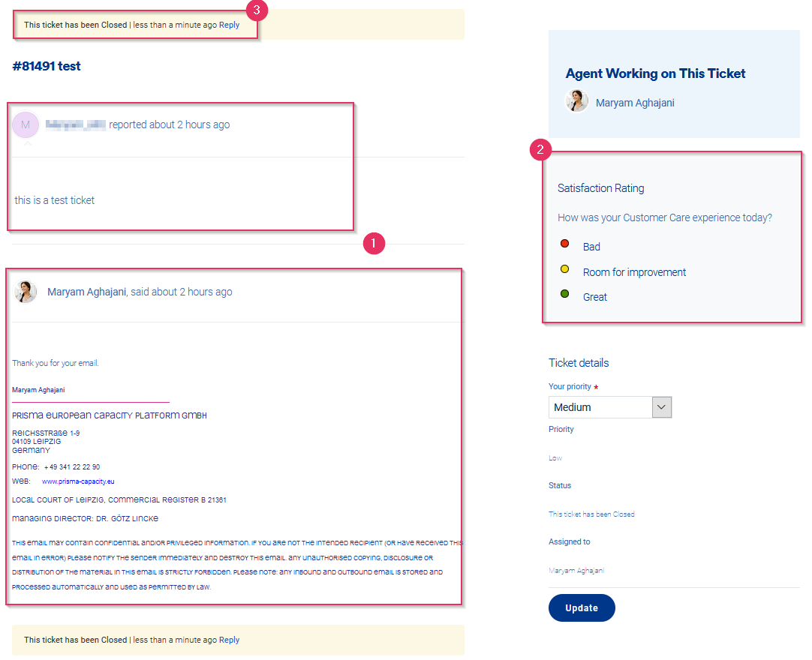The image size is (812, 660).
Task: Select the green Great rating dot
Action: (x=565, y=294)
